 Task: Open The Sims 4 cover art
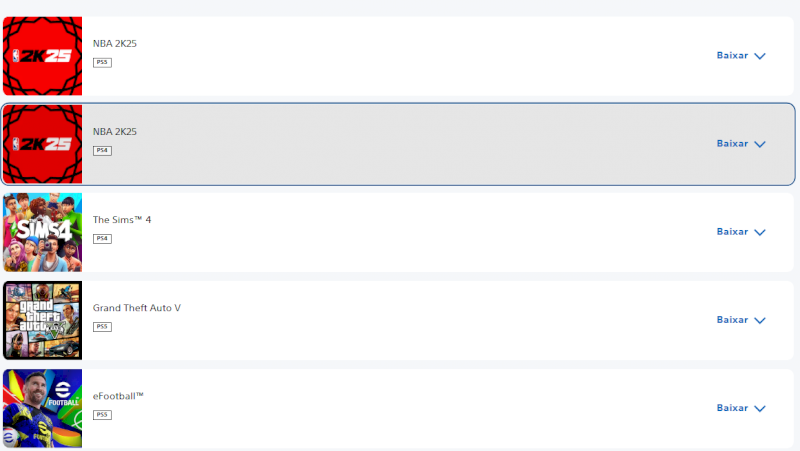[x=42, y=232]
